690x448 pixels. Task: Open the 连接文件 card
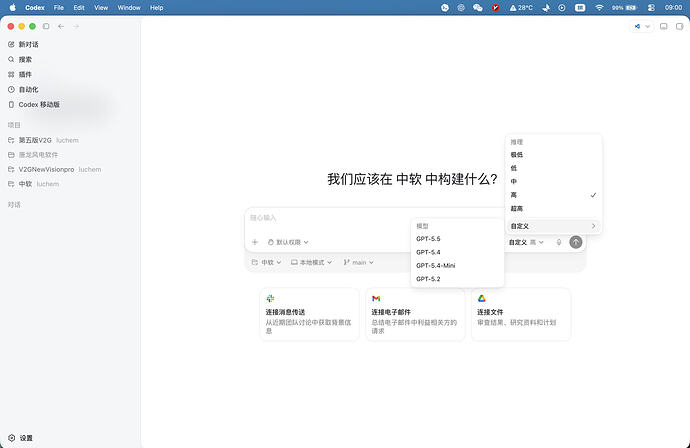pos(521,314)
